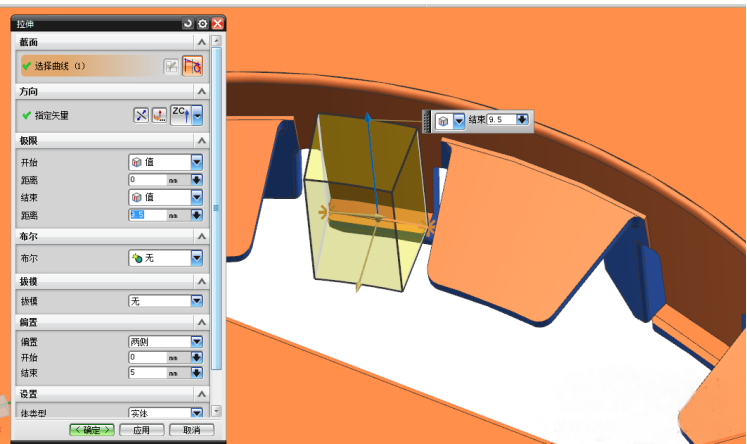Viewport: 747px width, 444px height.
Task: Click the Reverse Direction icon in 方向
Action: [141, 116]
